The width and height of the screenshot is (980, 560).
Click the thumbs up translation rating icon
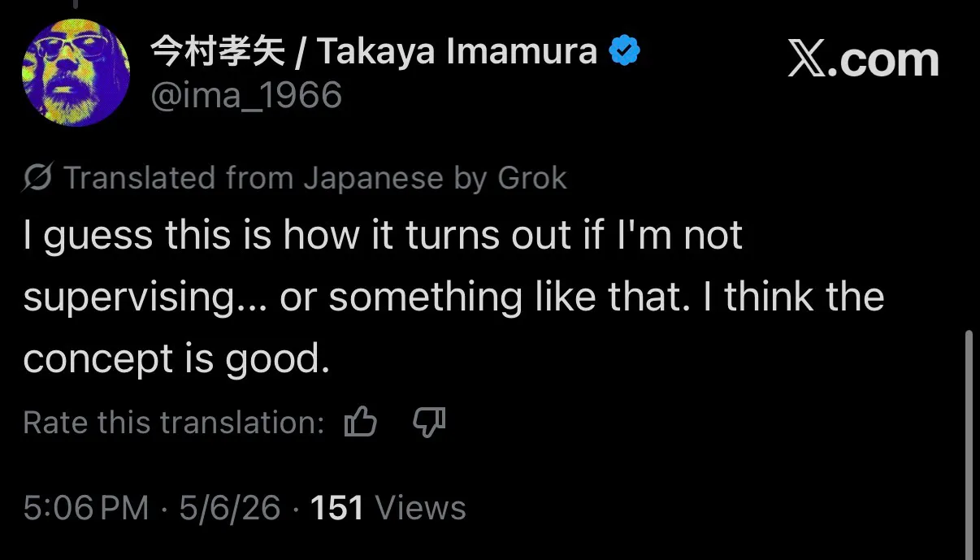[x=361, y=422]
